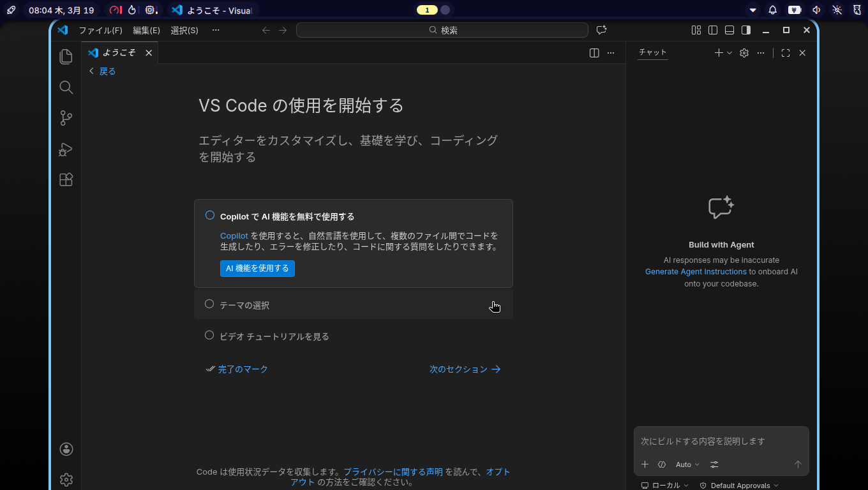Image resolution: width=868 pixels, height=490 pixels.
Task: Open chat settings gear icon
Action: (744, 53)
